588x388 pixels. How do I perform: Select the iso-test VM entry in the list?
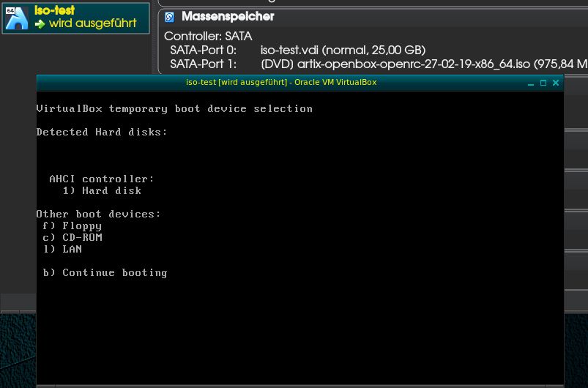(75, 18)
